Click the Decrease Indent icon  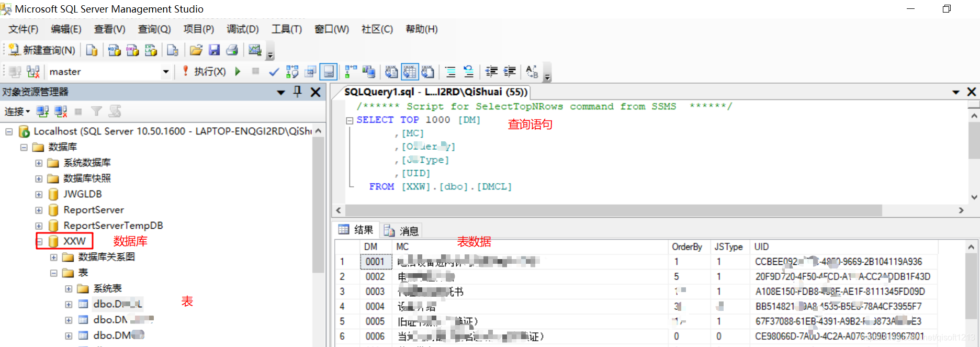[491, 72]
